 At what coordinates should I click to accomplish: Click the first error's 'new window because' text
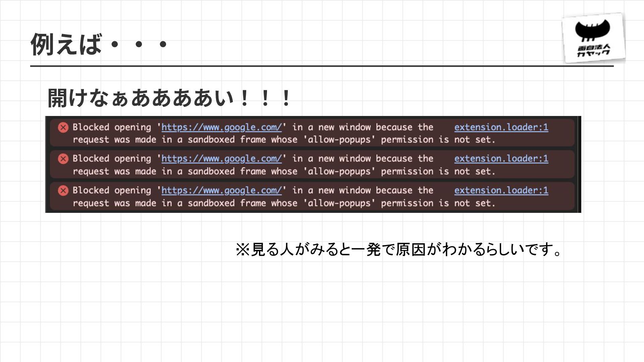pos(365,127)
